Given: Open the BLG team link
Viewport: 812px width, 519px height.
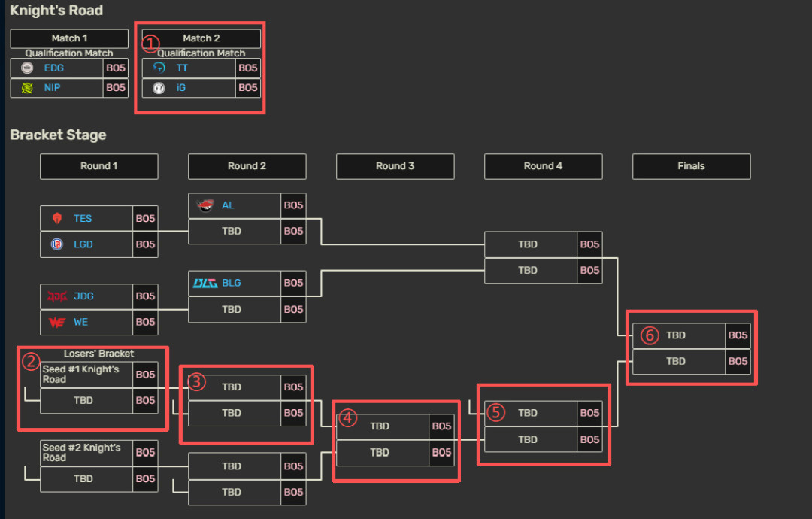Looking at the screenshot, I should click(x=232, y=283).
